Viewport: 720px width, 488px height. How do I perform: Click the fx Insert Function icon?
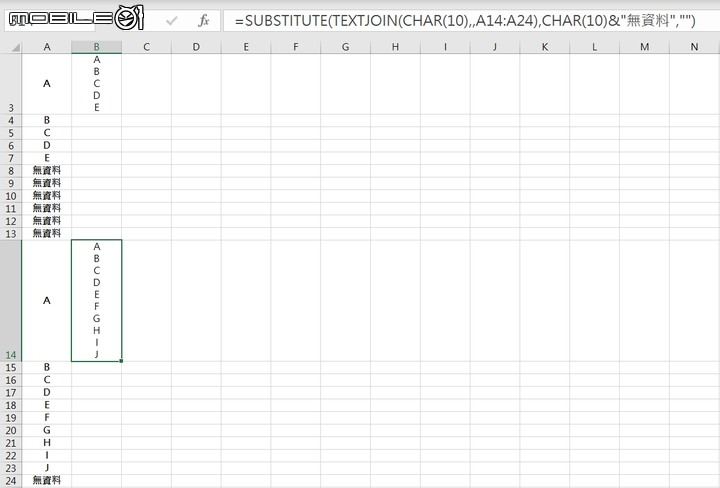[x=203, y=21]
